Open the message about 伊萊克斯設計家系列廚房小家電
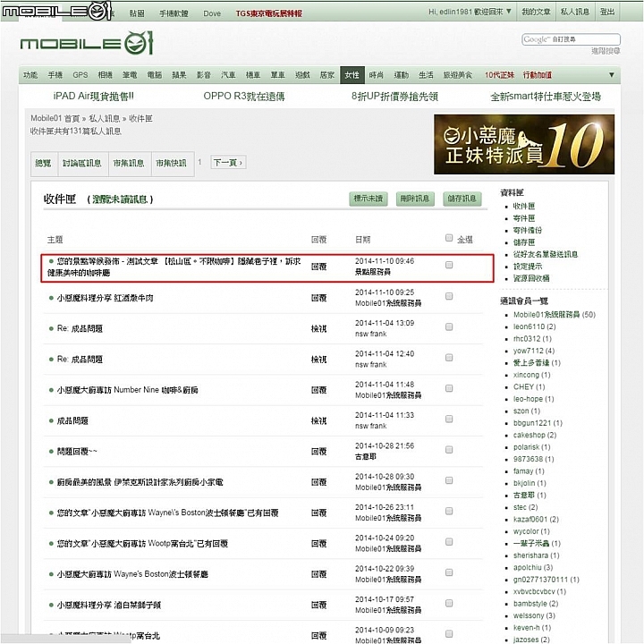The width and height of the screenshot is (644, 644). point(140,482)
